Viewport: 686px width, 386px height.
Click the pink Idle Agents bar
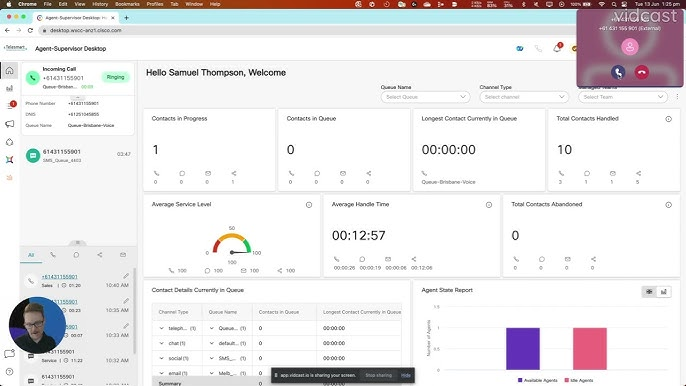pyautogui.click(x=590, y=348)
